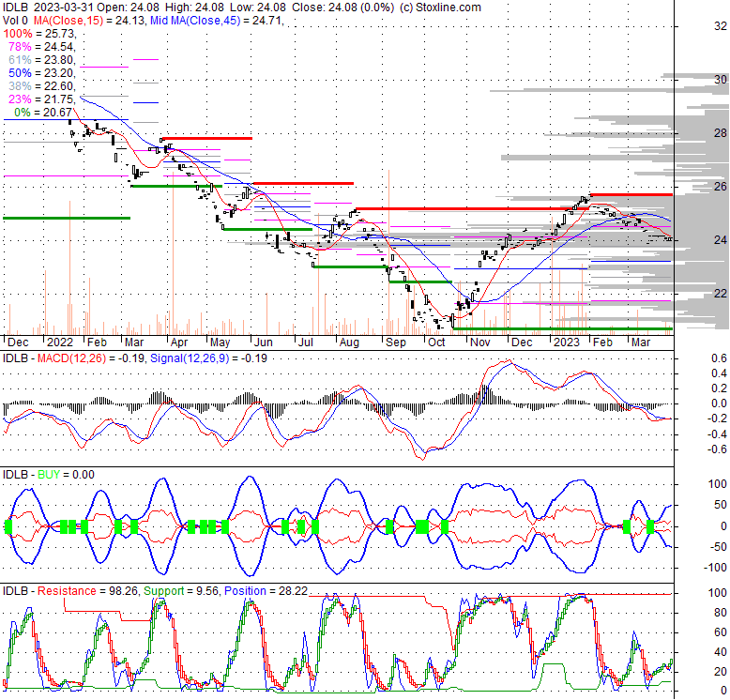Screen dimensions: 730x700
Task: Click the 'Oct' month label on time axis
Action: click(436, 342)
